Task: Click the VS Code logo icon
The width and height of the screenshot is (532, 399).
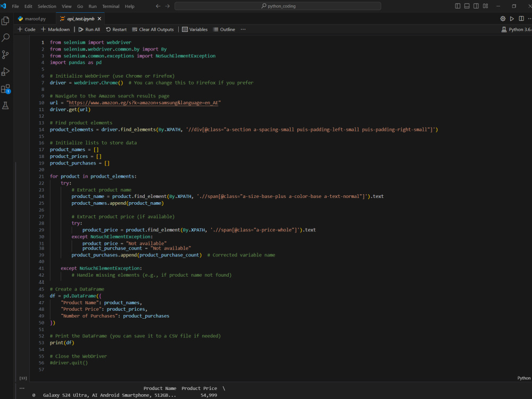Action: (4, 6)
